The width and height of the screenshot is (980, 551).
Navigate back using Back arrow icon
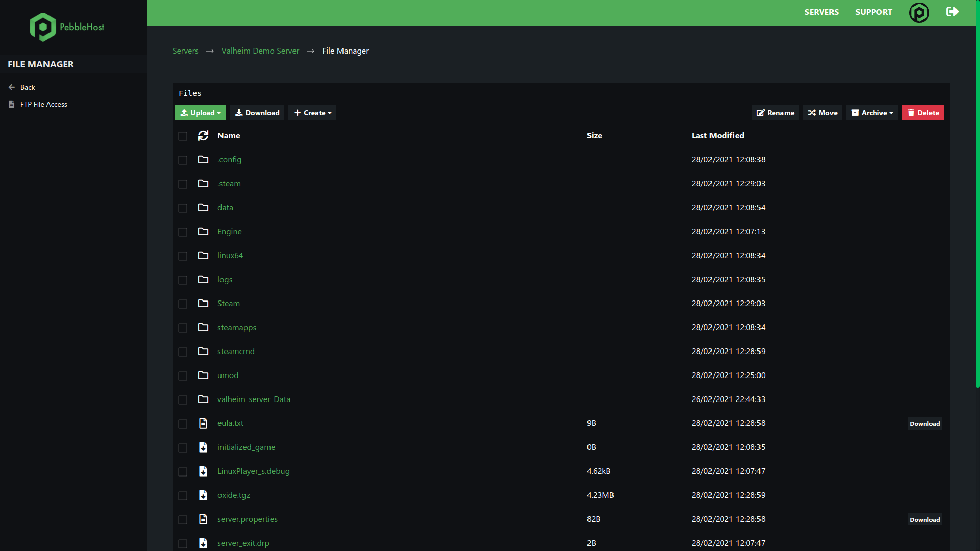point(11,87)
